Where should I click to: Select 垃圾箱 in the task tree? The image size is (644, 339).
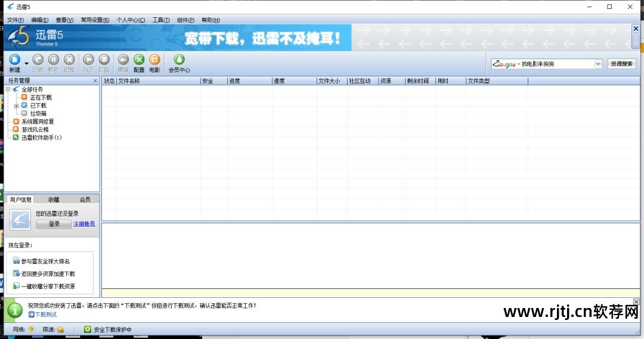pyautogui.click(x=38, y=113)
